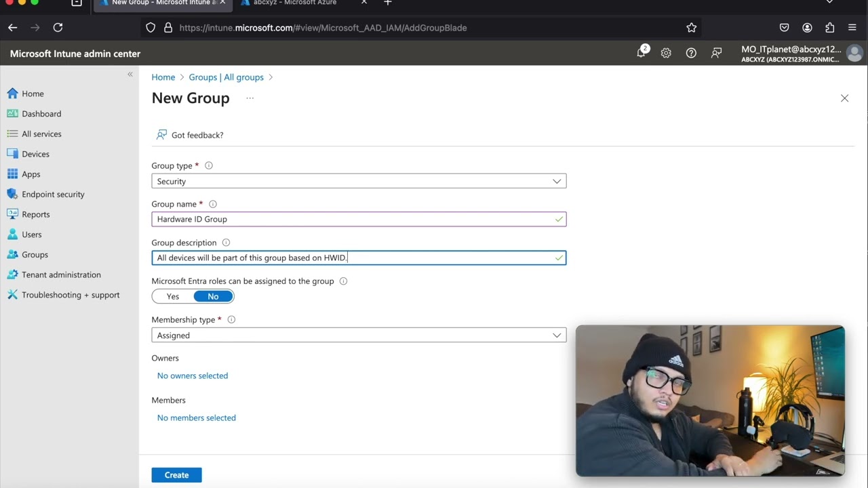Click the No owners selected link
Image resolution: width=868 pixels, height=488 pixels.
coord(193,375)
